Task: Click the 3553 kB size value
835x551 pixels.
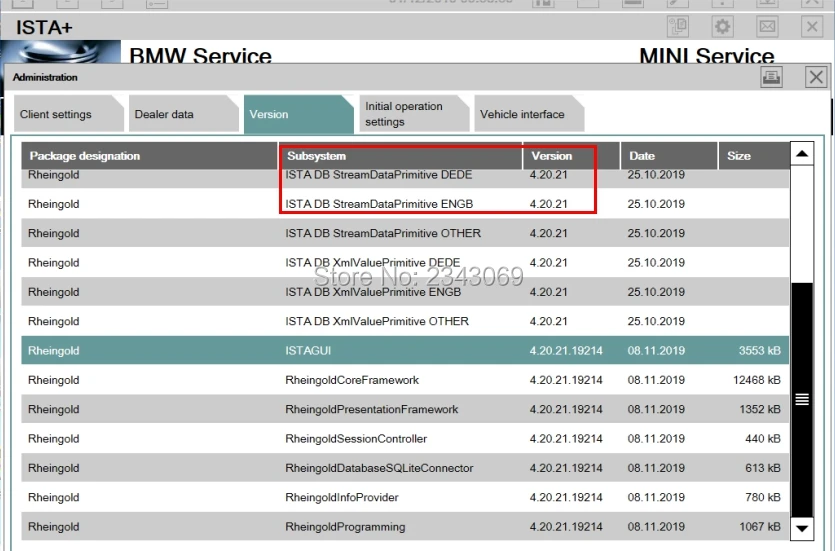Action: [x=759, y=350]
